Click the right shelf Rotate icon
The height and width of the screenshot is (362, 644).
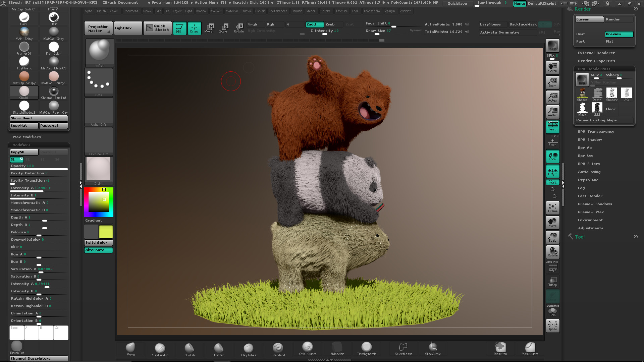(x=552, y=252)
